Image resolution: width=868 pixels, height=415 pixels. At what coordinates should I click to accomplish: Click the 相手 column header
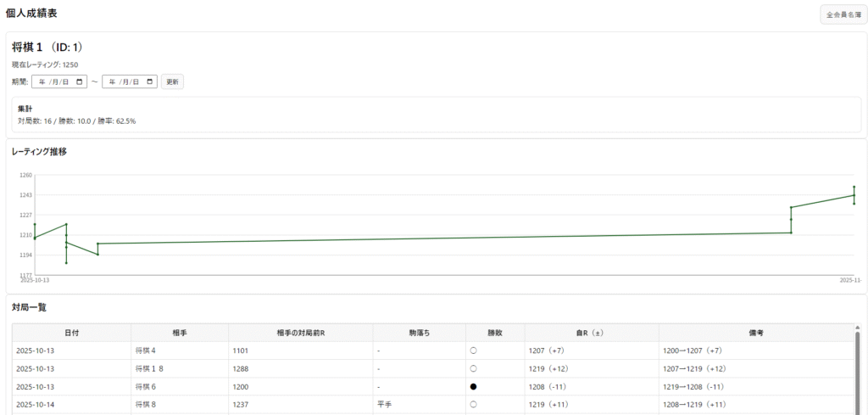[179, 333]
